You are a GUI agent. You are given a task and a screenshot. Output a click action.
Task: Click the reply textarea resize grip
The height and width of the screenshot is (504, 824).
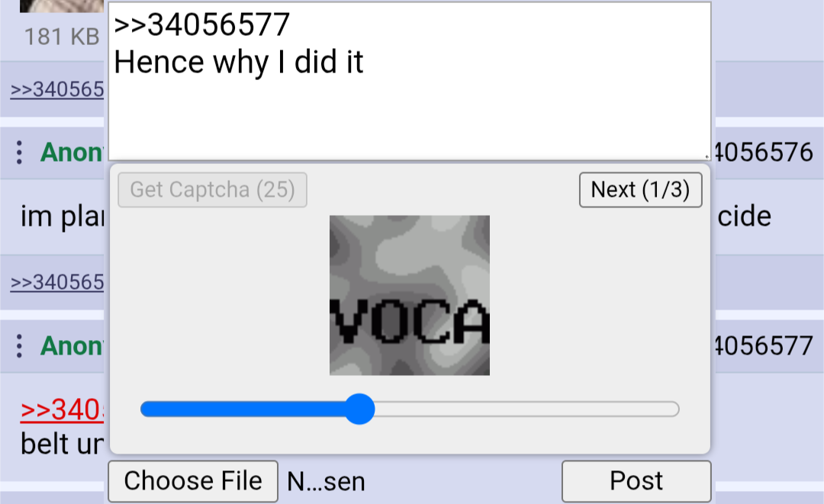tap(707, 156)
